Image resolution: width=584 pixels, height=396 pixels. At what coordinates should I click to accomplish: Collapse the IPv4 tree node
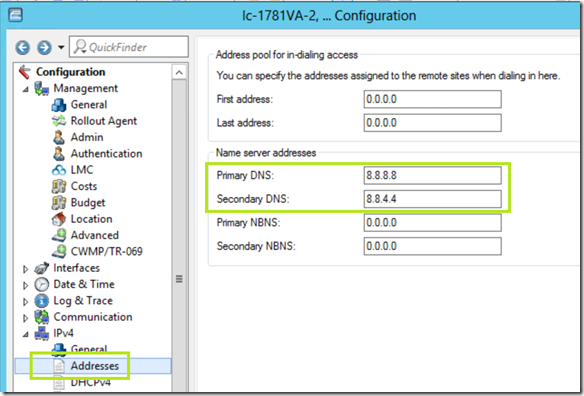(25, 334)
